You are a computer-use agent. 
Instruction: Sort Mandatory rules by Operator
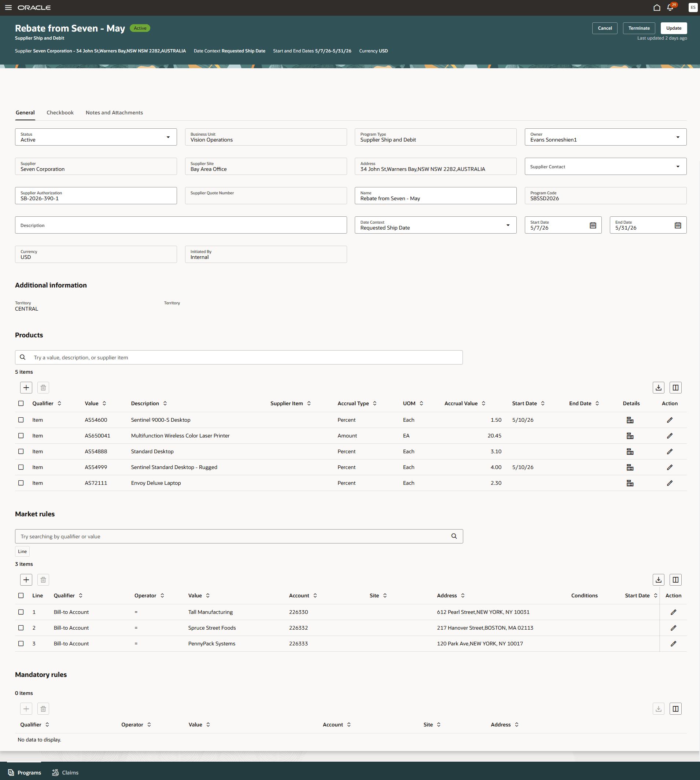click(x=149, y=725)
